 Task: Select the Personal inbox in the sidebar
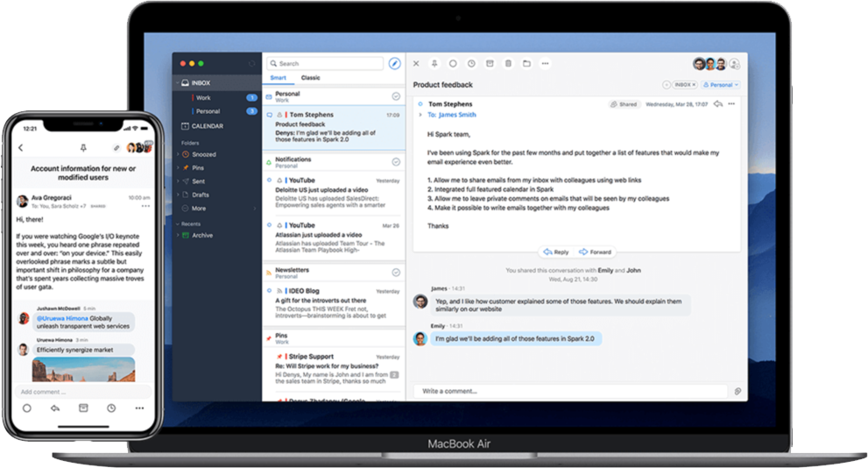click(217, 111)
